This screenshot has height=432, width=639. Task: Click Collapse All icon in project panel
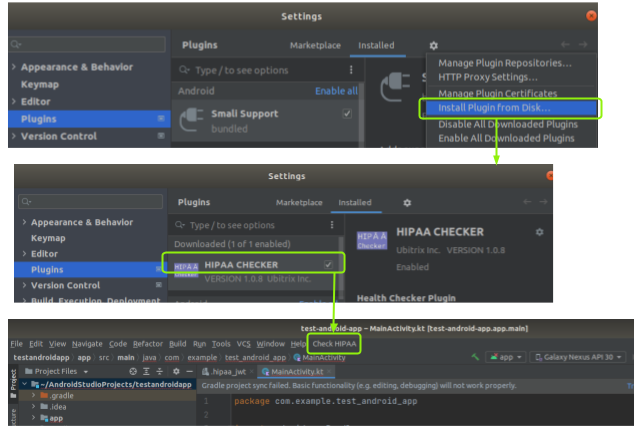coord(159,371)
